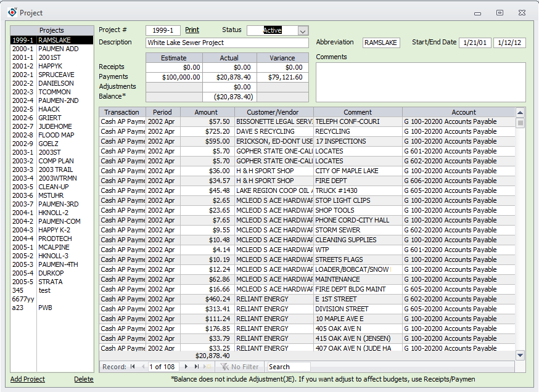Select the RELIANT ENERGY '1 ST STREET' transaction row

coord(278,299)
